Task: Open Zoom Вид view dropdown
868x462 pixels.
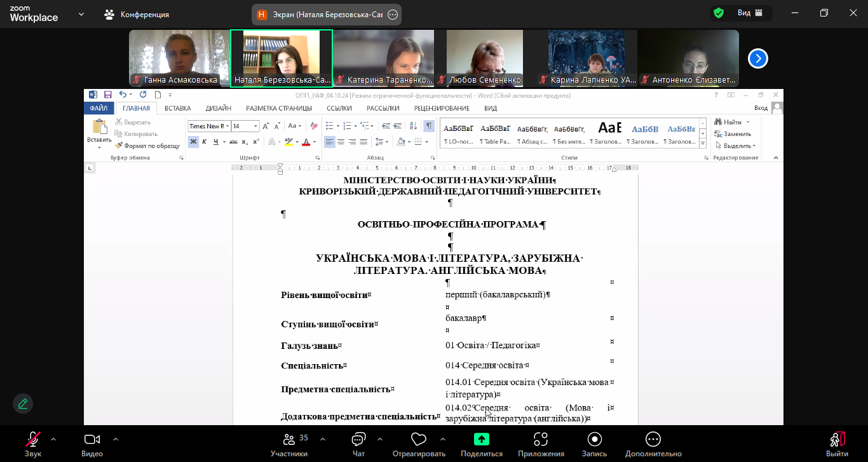Action: (750, 13)
